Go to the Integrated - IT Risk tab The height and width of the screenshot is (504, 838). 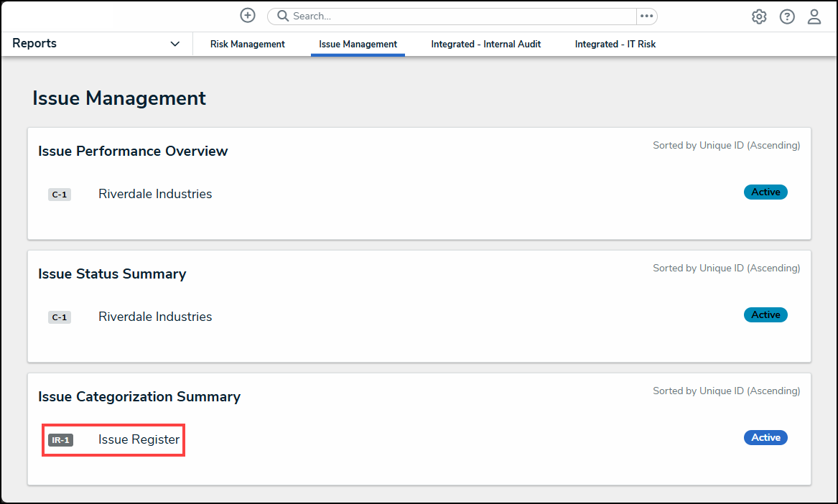615,44
